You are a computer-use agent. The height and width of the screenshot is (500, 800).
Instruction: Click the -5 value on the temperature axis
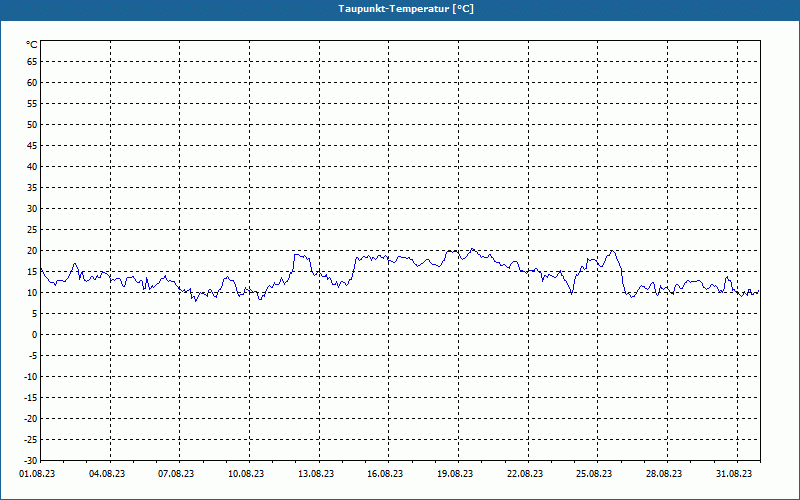pos(33,356)
